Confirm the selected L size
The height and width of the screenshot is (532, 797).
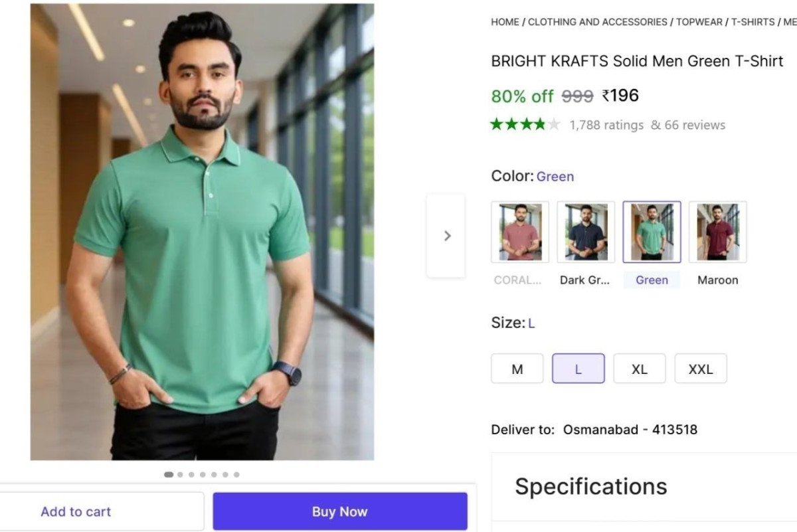point(578,369)
